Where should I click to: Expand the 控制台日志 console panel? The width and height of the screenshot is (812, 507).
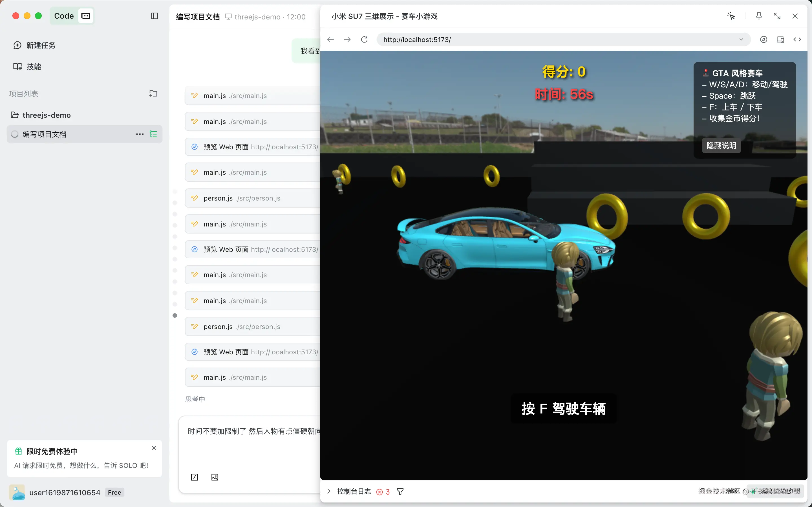coord(329,491)
